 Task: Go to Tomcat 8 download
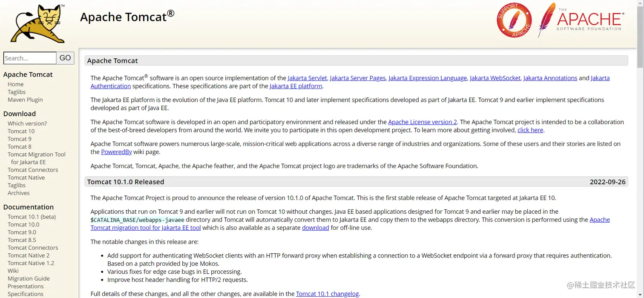(20, 146)
